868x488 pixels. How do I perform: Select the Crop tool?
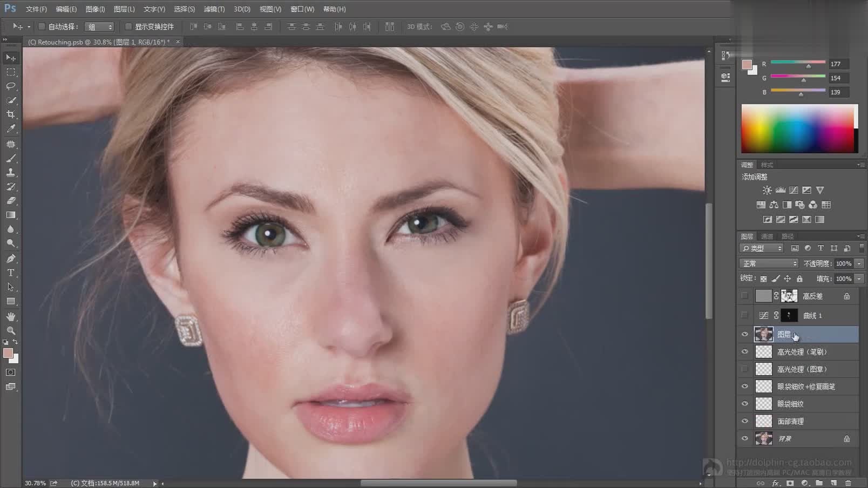(x=11, y=114)
